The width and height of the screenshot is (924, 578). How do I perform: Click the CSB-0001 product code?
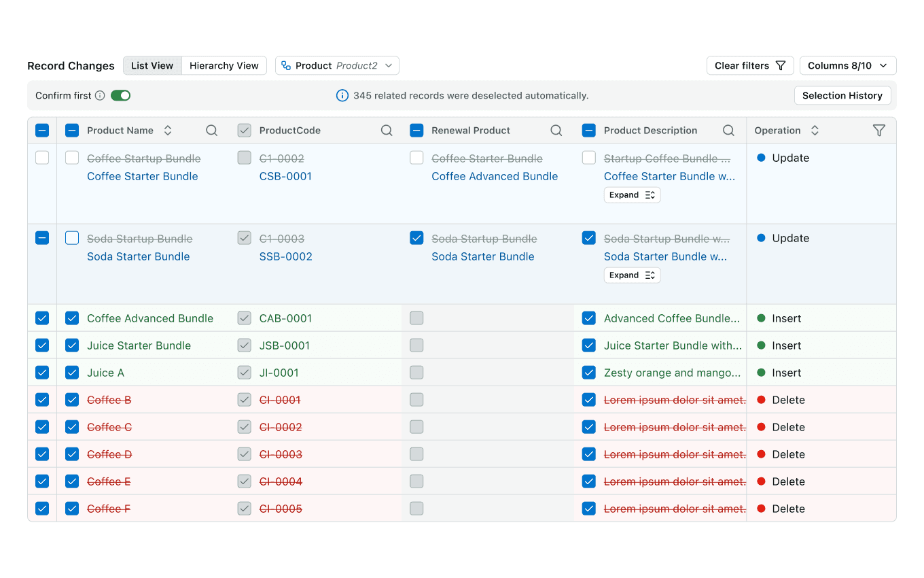click(285, 176)
